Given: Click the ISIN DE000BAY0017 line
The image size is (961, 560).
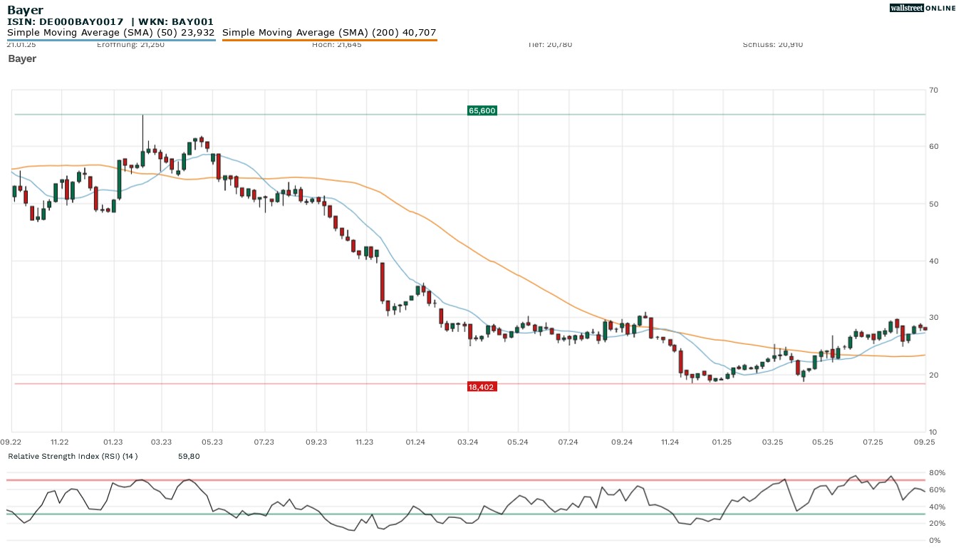Looking at the screenshot, I should [x=110, y=22].
